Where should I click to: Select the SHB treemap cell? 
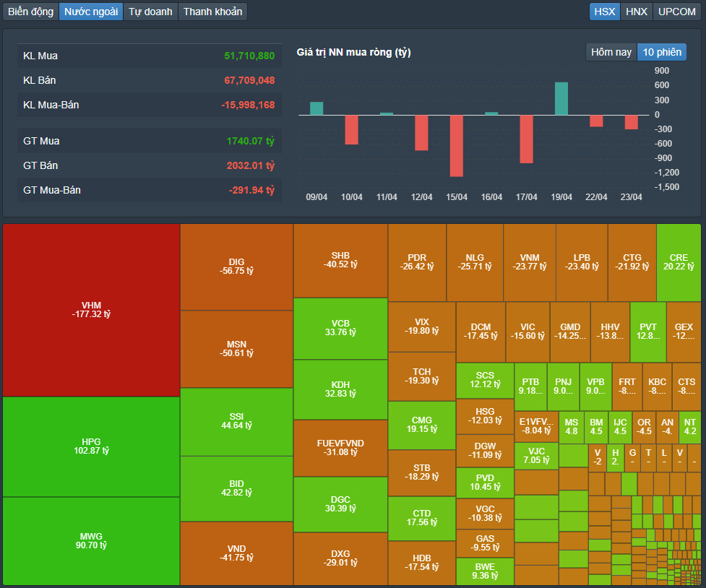click(340, 261)
